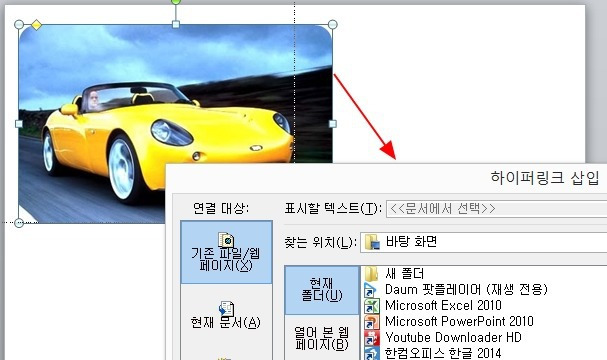This screenshot has width=607, height=360.
Task: Click the 한컴오피스 한글 2014 icon
Action: pos(372,353)
